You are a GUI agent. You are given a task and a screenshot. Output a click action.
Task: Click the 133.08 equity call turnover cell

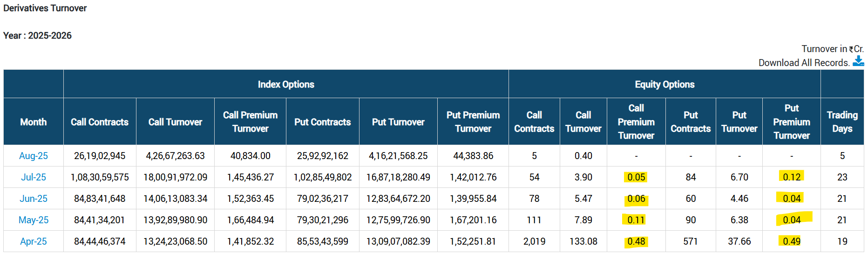583,241
